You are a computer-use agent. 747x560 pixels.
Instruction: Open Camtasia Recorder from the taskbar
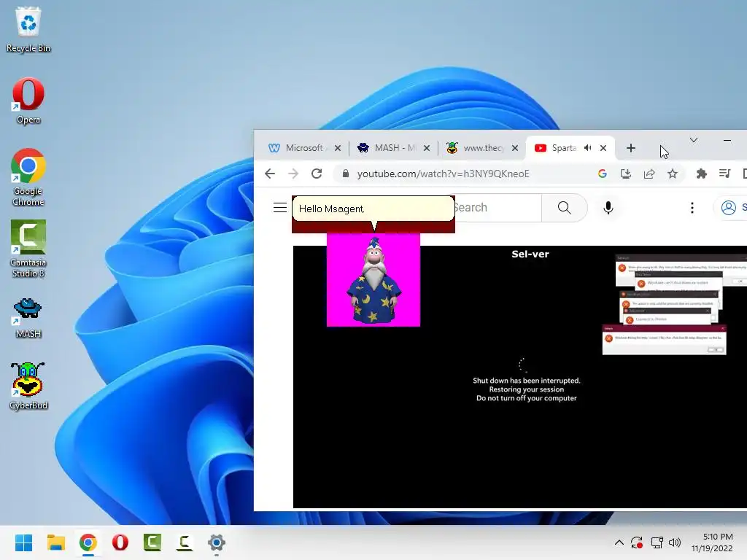[185, 542]
